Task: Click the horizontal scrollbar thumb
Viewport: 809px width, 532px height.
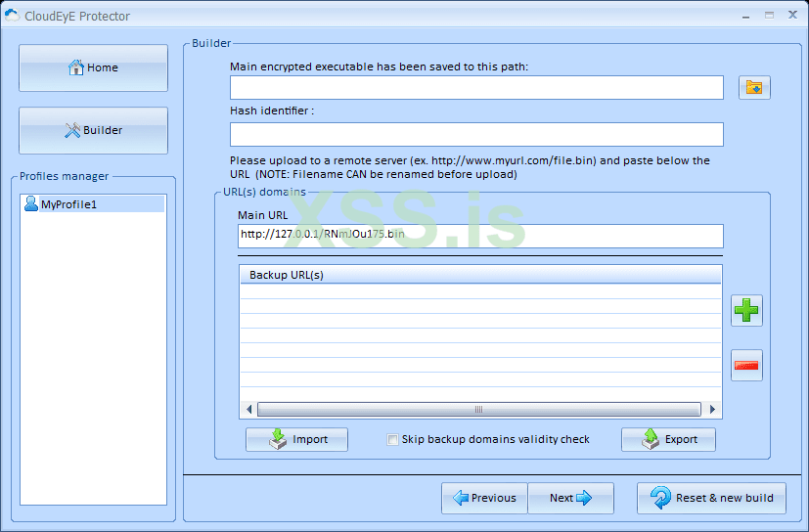Action: [478, 409]
